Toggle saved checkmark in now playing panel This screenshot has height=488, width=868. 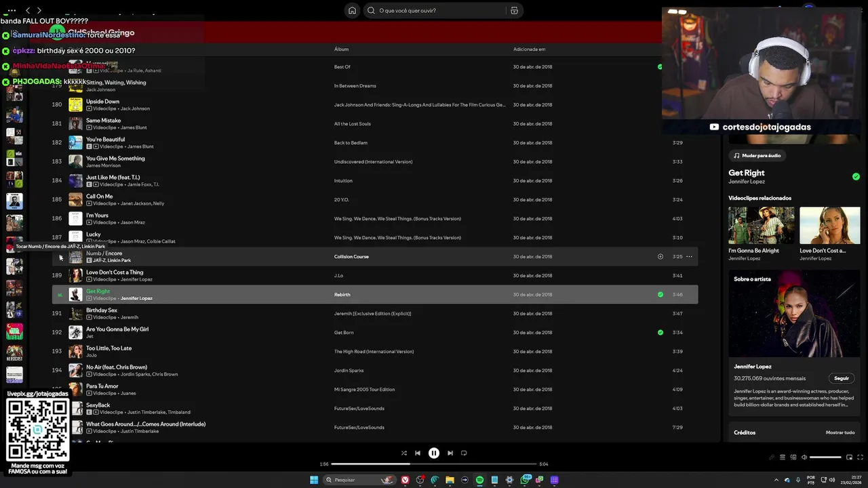click(856, 176)
